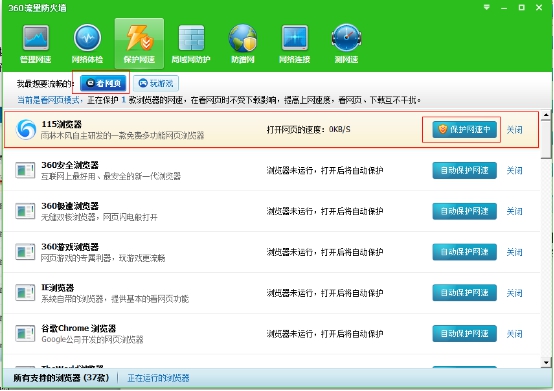Select the 所有支持的浏览器 (37款) tab

(61, 378)
